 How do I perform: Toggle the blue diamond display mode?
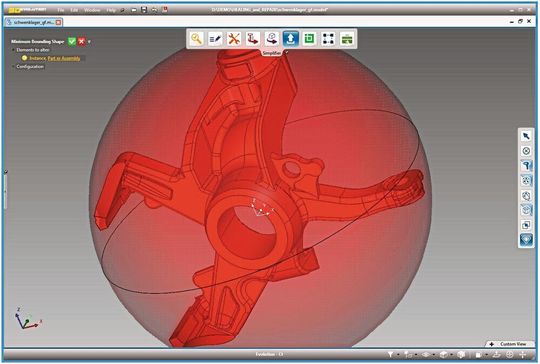click(526, 240)
